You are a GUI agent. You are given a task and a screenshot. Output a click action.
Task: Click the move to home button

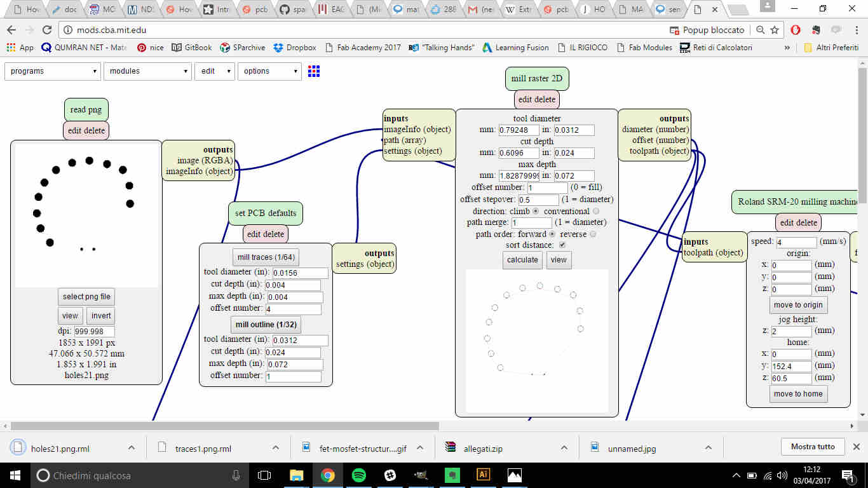pos(798,393)
